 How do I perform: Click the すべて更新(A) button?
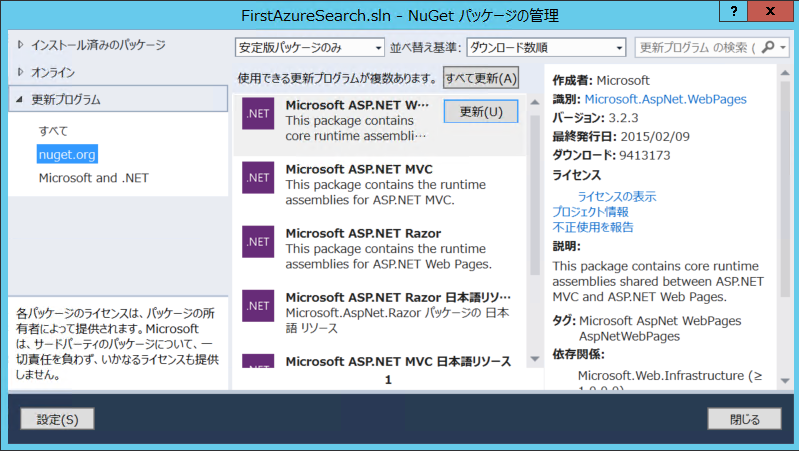click(x=481, y=78)
